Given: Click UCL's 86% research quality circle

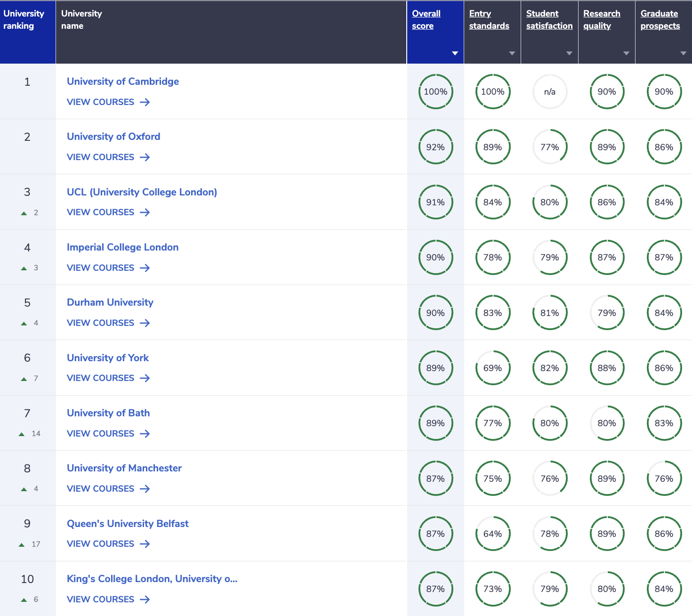Looking at the screenshot, I should 607,202.
